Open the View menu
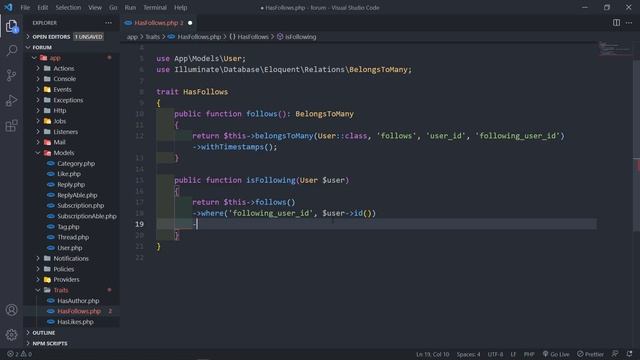This screenshot has width=640, height=360. [95, 7]
